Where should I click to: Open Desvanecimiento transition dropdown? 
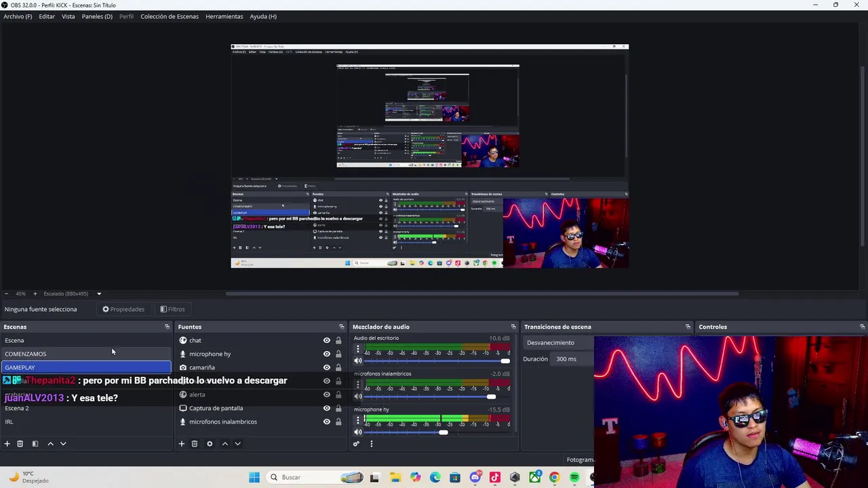click(558, 342)
